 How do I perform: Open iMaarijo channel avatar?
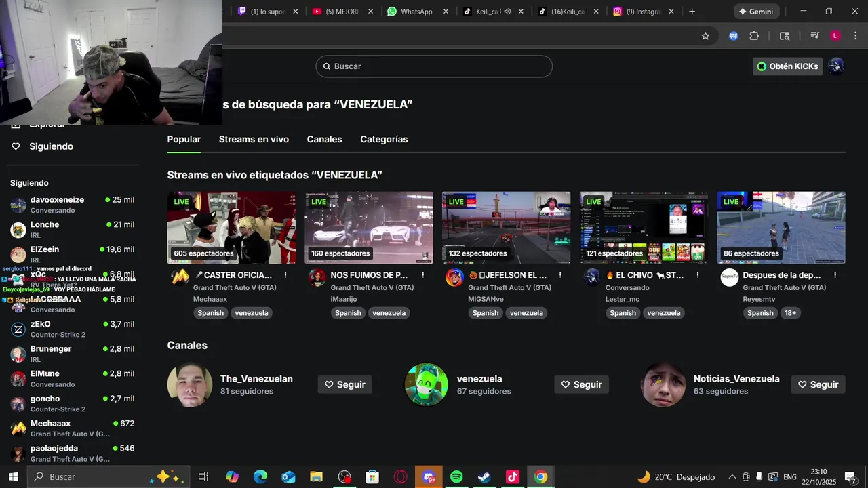pyautogui.click(x=317, y=278)
